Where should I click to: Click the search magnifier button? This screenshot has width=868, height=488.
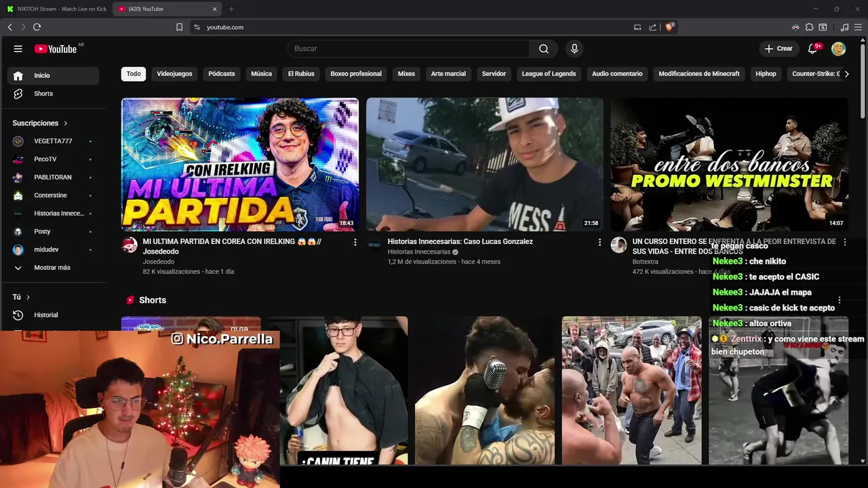point(544,49)
